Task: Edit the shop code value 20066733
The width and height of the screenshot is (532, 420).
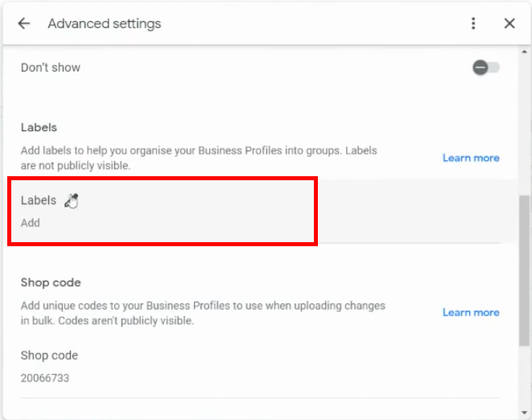Action: coord(45,378)
